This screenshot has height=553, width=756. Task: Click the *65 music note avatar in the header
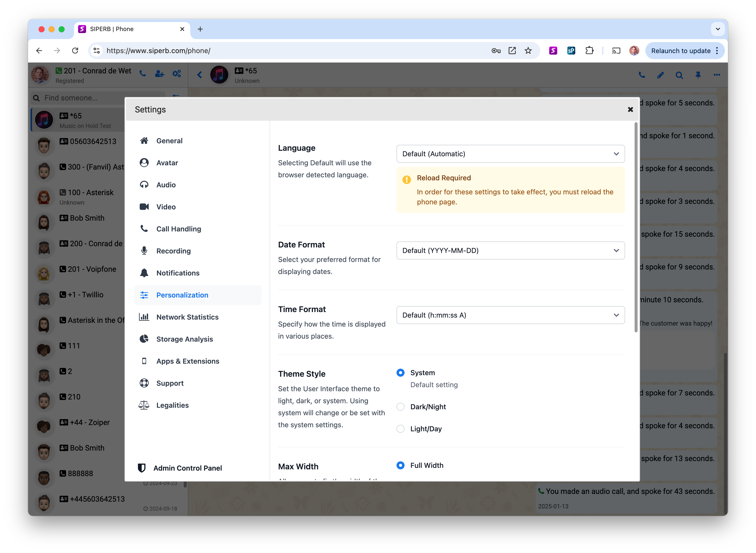coord(220,75)
